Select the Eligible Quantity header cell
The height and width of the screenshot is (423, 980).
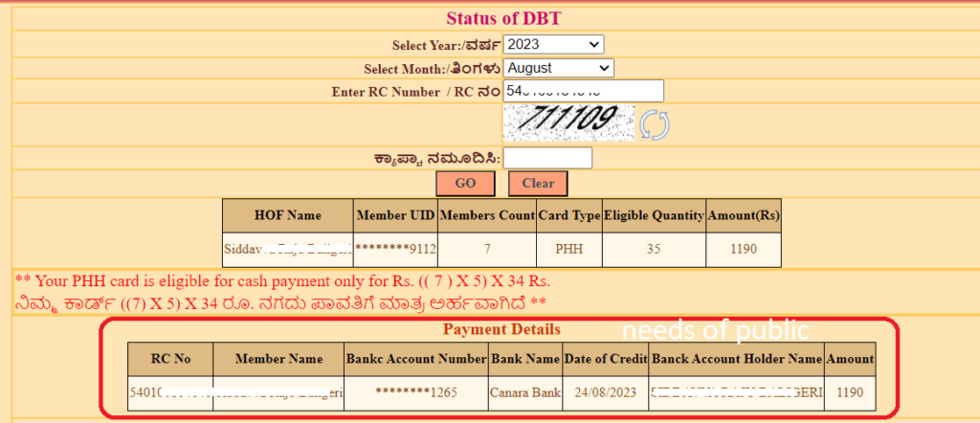[654, 215]
